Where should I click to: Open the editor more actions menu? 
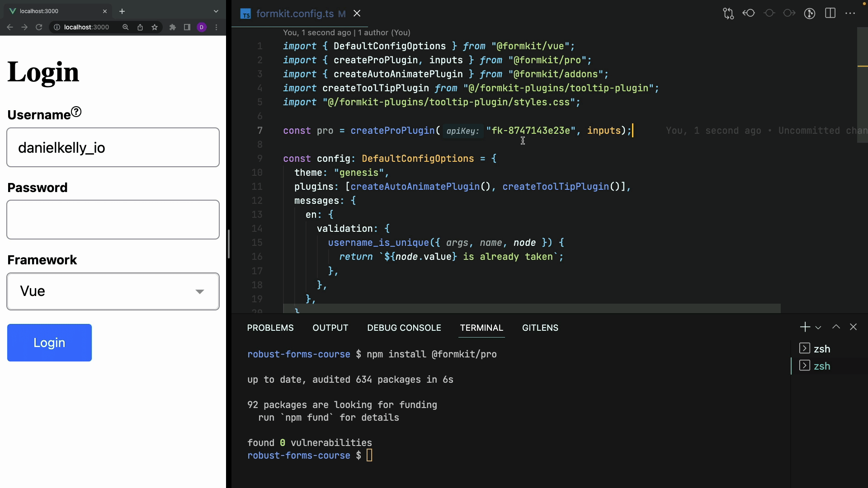click(x=850, y=13)
